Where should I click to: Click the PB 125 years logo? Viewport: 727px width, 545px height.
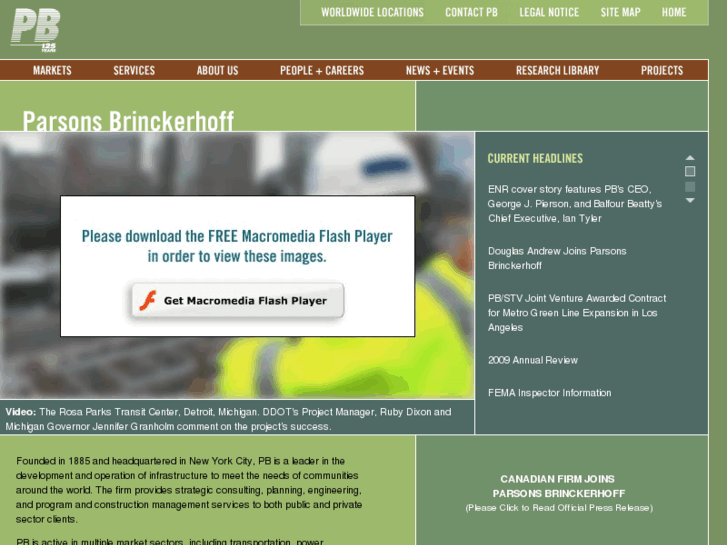(35, 30)
